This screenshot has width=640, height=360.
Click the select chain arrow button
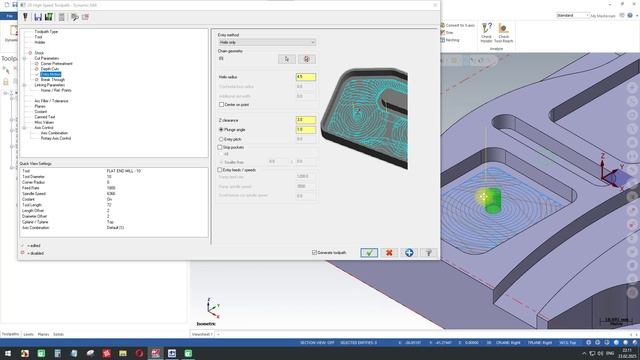[x=287, y=59]
